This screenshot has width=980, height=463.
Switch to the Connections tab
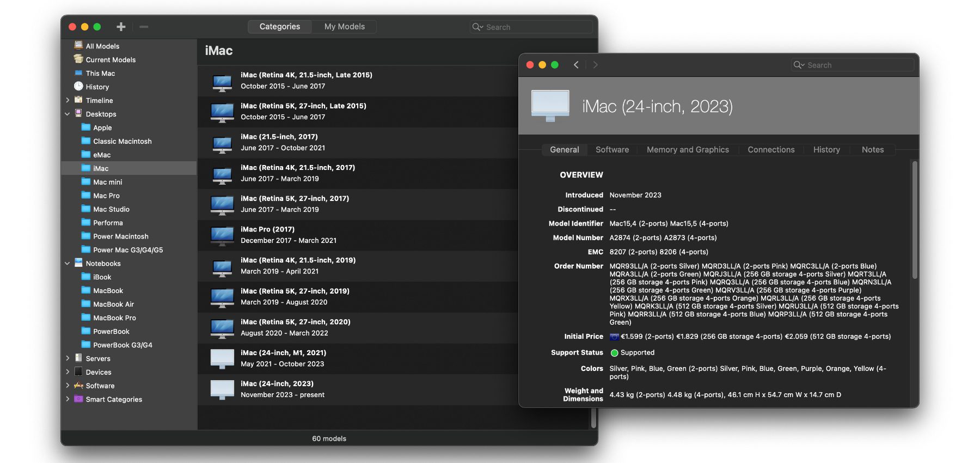(x=771, y=150)
